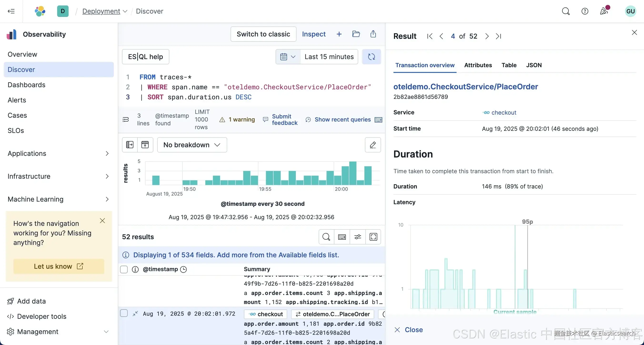Click the refresh query button
The width and height of the screenshot is (644, 345).
[371, 57]
